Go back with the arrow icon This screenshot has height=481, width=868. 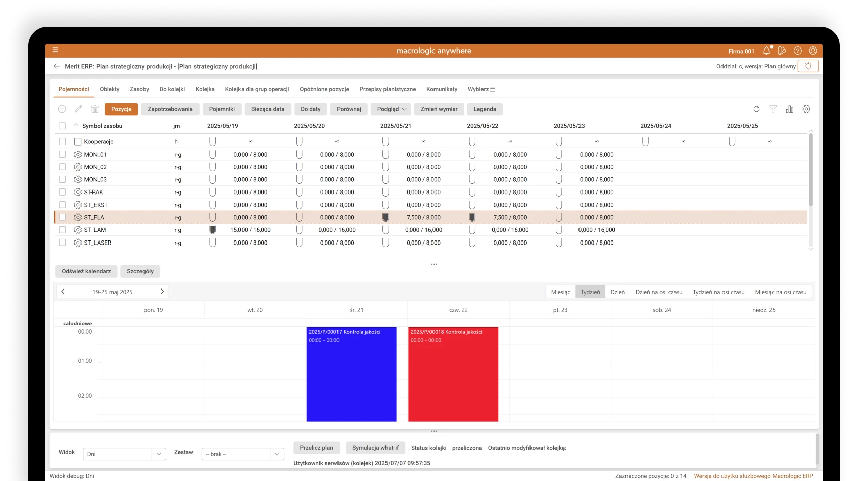click(x=56, y=66)
